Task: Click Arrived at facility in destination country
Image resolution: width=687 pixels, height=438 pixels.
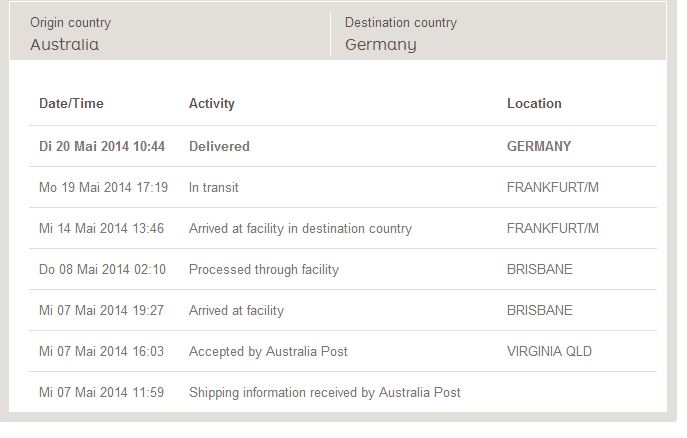Action: click(300, 228)
